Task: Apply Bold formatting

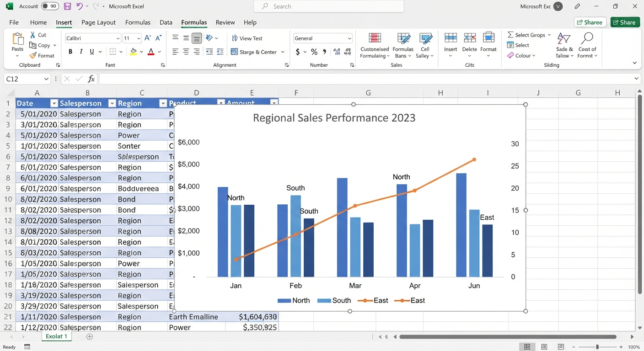Action: (x=70, y=52)
